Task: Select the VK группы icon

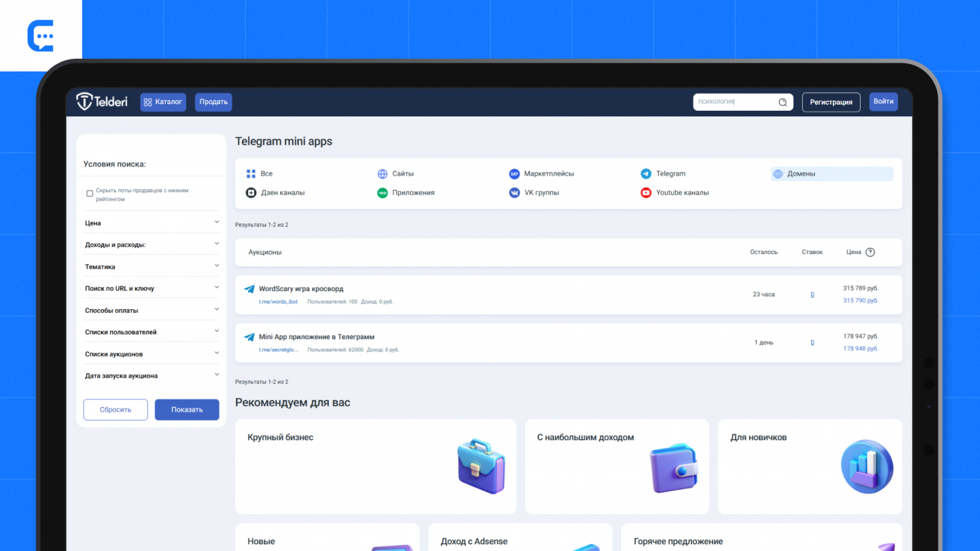Action: click(514, 193)
